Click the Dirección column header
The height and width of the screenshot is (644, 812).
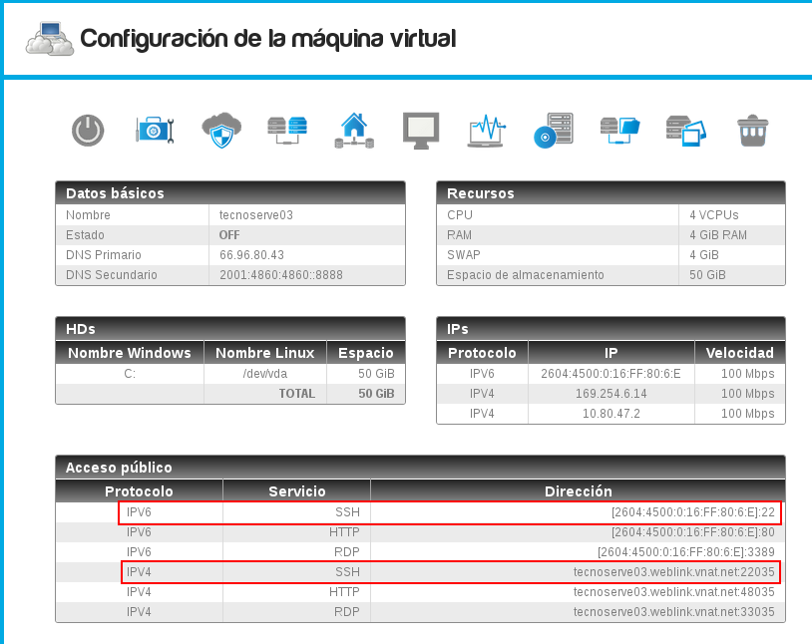[578, 491]
